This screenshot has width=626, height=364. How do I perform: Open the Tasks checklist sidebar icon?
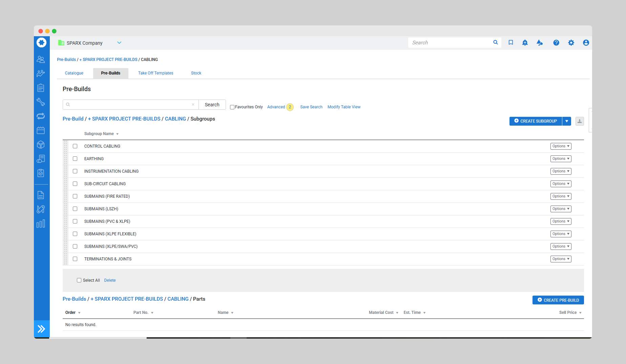41,173
